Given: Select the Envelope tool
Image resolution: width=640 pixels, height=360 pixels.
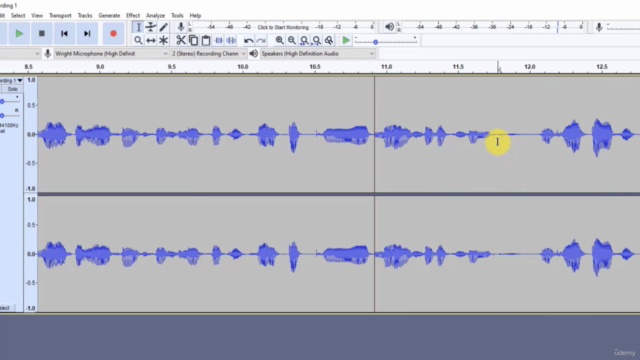Looking at the screenshot, I should 151,27.
